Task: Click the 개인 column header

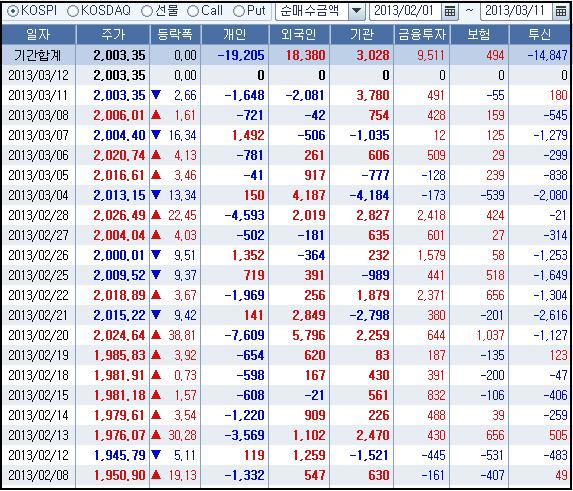Action: [x=235, y=34]
